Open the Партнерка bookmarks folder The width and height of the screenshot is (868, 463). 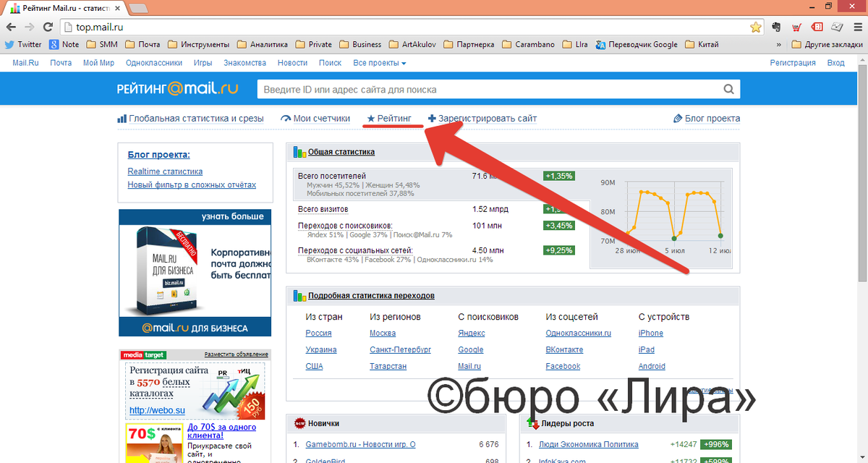[469, 44]
